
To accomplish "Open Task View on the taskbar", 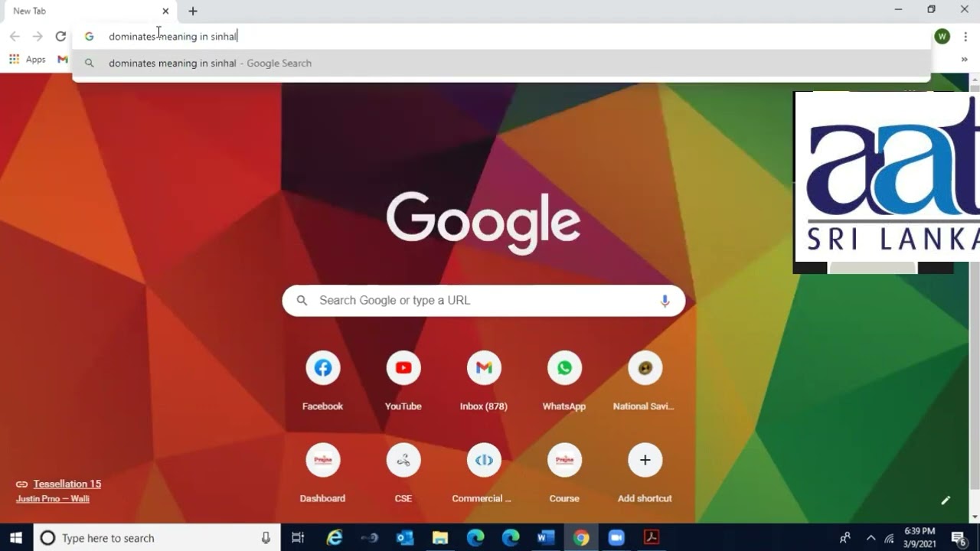I will pyautogui.click(x=298, y=538).
